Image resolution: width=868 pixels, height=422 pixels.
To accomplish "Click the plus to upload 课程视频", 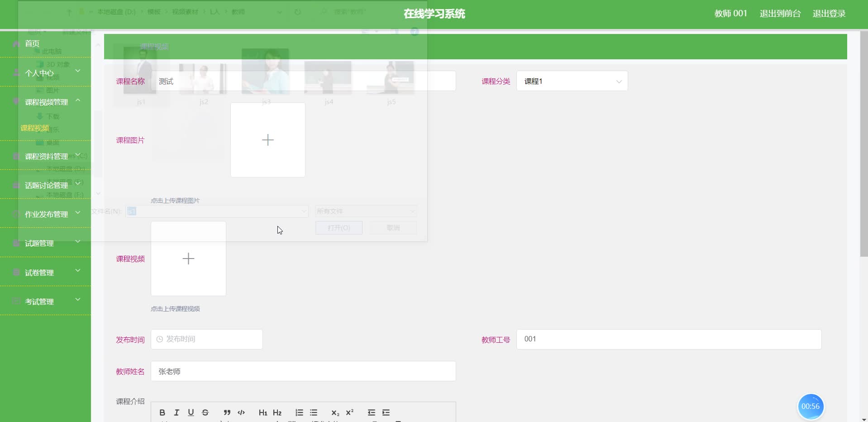I will (x=188, y=259).
